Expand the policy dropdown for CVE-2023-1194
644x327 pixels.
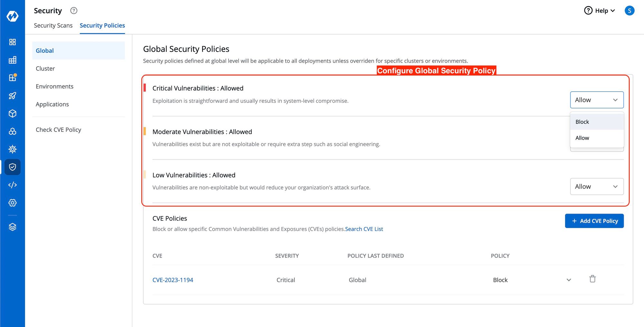[569, 280]
